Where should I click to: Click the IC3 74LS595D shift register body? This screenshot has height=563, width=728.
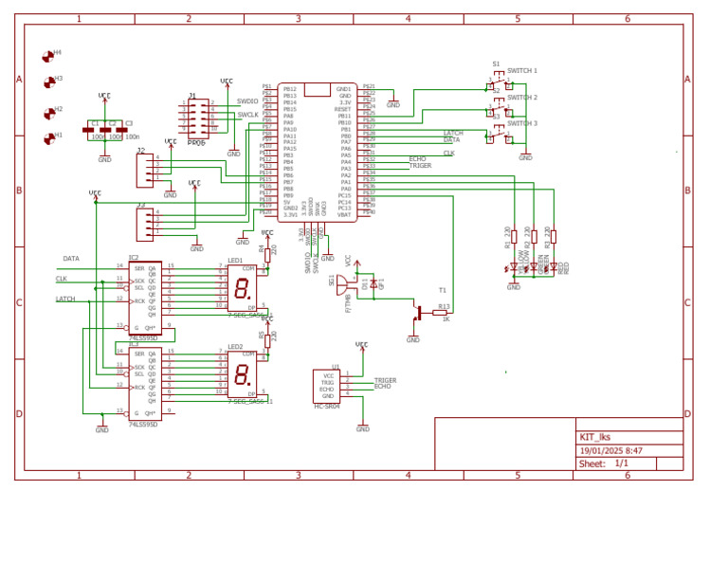click(145, 384)
